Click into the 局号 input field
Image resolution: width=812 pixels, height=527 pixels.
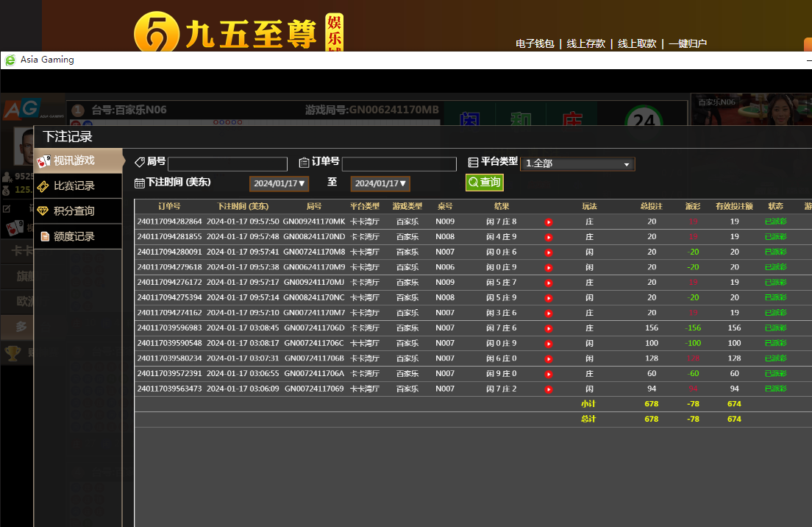227,164
